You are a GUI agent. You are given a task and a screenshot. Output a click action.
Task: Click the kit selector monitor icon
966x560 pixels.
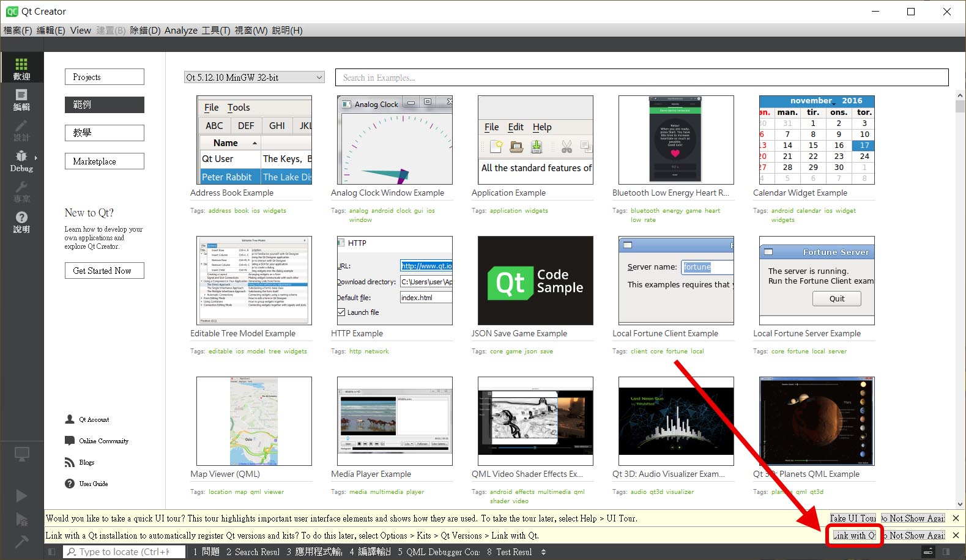[21, 454]
